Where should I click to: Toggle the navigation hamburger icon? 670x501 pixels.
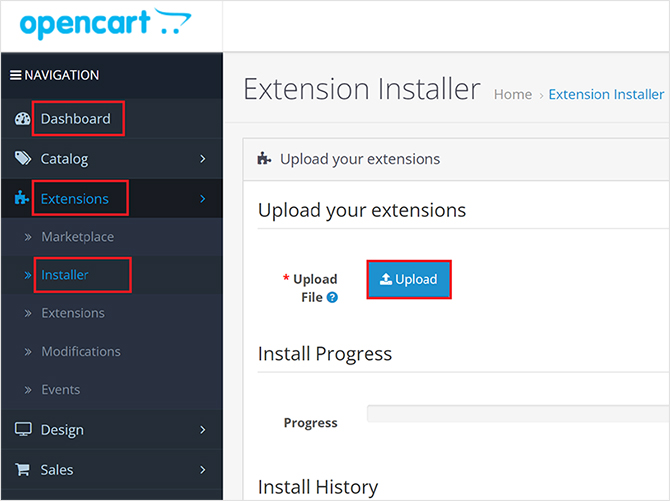pyautogui.click(x=16, y=75)
